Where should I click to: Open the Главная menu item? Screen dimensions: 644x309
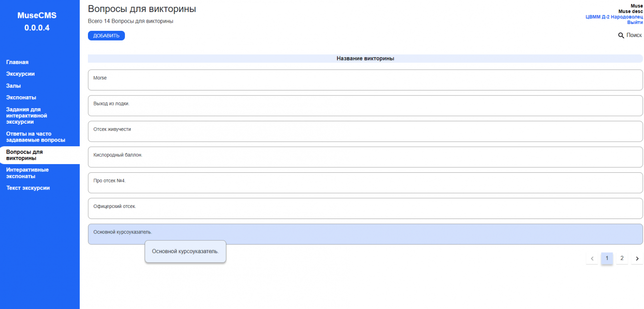17,62
